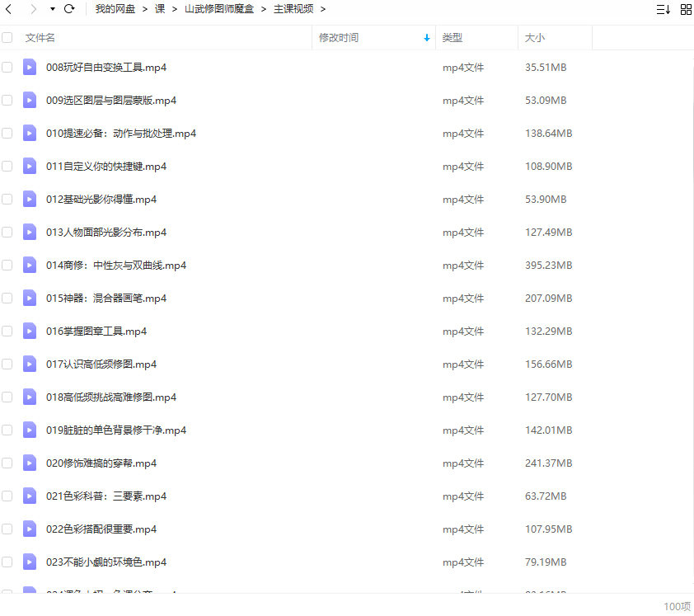Screen dimensions: 694x616
Task: Click the 100项 item count
Action: tap(677, 606)
